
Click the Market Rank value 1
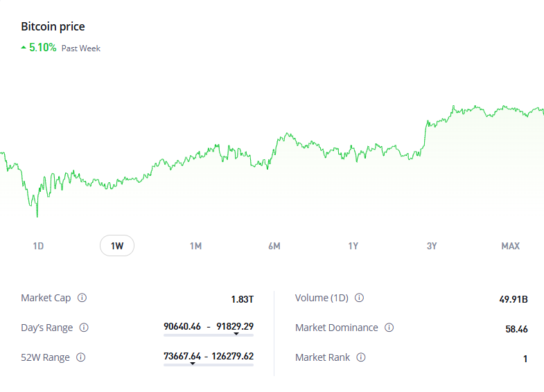coord(525,359)
